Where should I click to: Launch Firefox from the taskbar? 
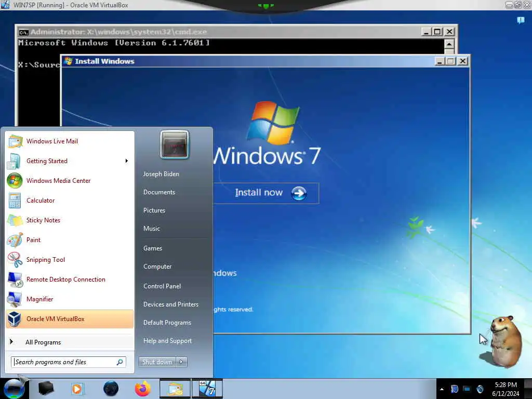point(143,389)
